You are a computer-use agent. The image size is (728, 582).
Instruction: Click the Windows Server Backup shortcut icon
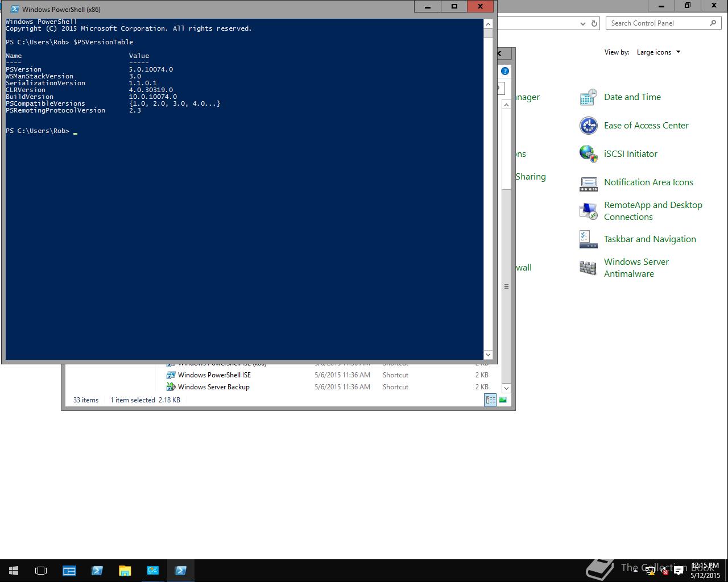click(171, 387)
